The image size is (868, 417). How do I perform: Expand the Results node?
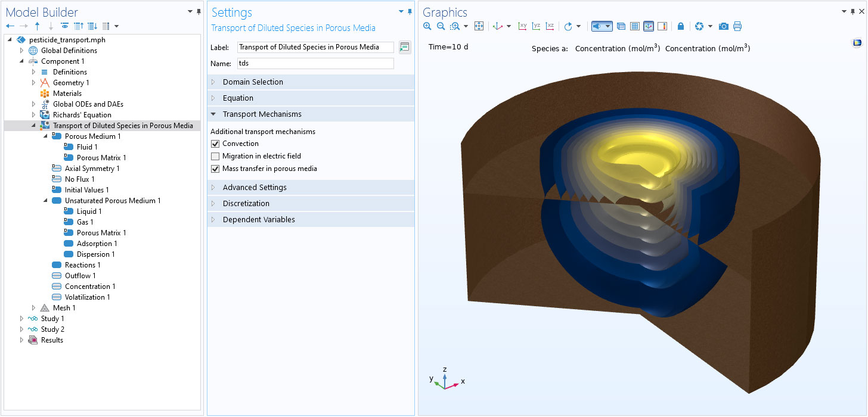[x=22, y=340]
